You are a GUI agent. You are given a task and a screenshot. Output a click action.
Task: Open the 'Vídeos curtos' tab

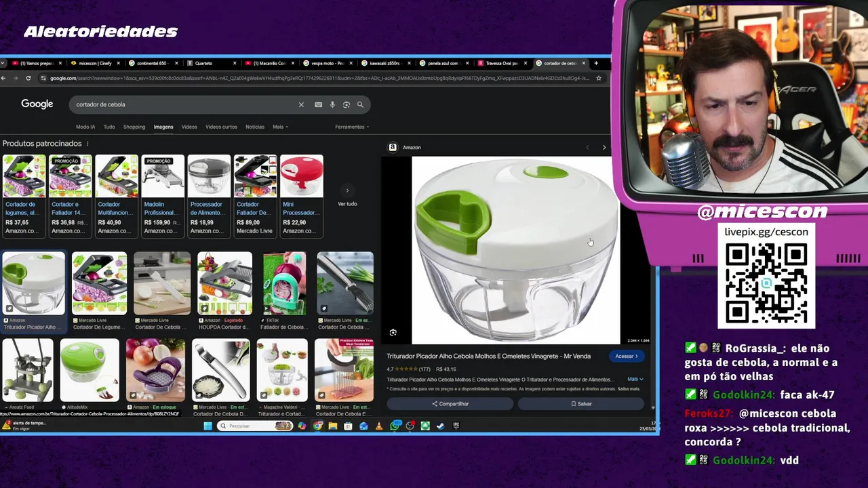point(222,127)
